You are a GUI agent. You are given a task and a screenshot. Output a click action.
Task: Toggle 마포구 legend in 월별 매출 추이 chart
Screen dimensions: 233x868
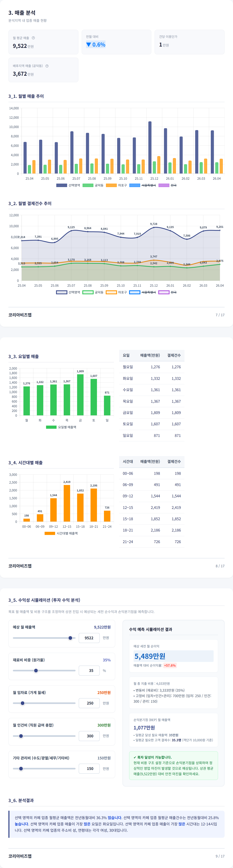(116, 185)
